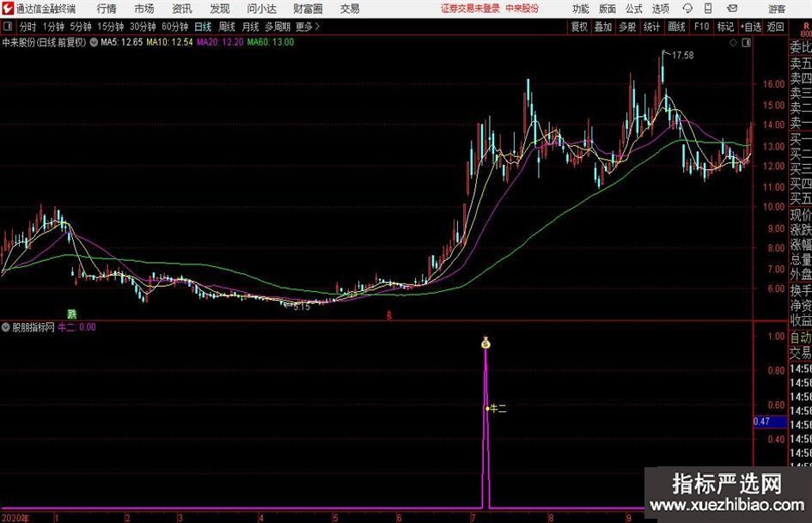Click the 5.15 low price label

coord(302,307)
